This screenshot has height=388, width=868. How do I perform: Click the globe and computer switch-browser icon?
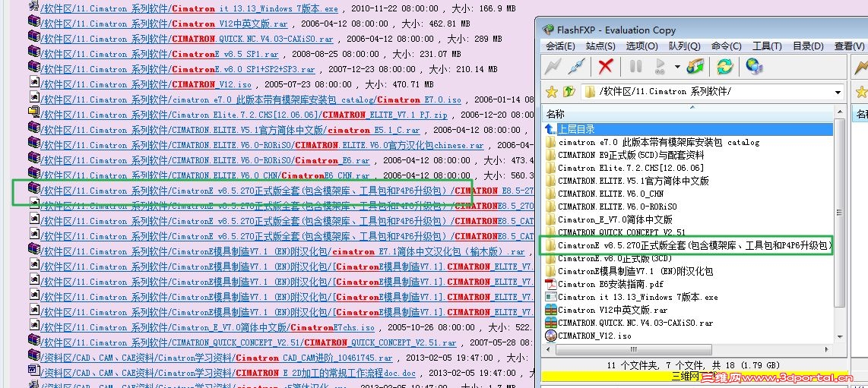[754, 67]
